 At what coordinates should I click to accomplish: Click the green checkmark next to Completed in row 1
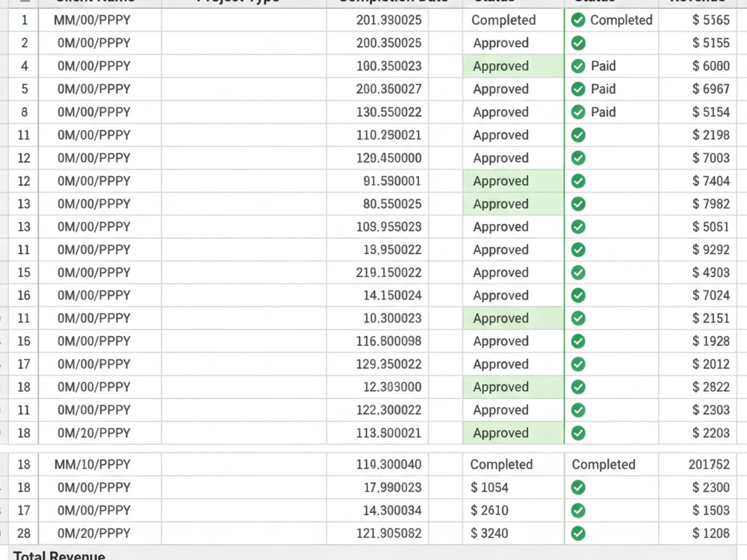coord(578,20)
